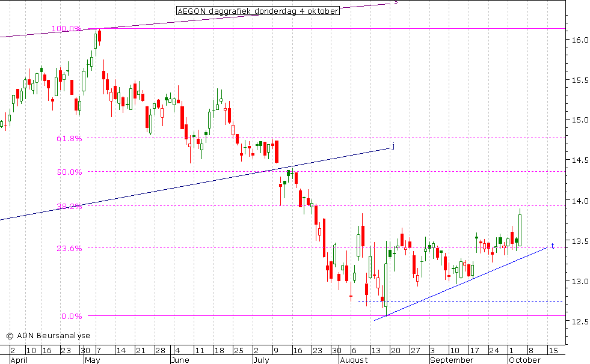Select date label 8 in October
This screenshot has height=364, width=590.
click(x=530, y=350)
